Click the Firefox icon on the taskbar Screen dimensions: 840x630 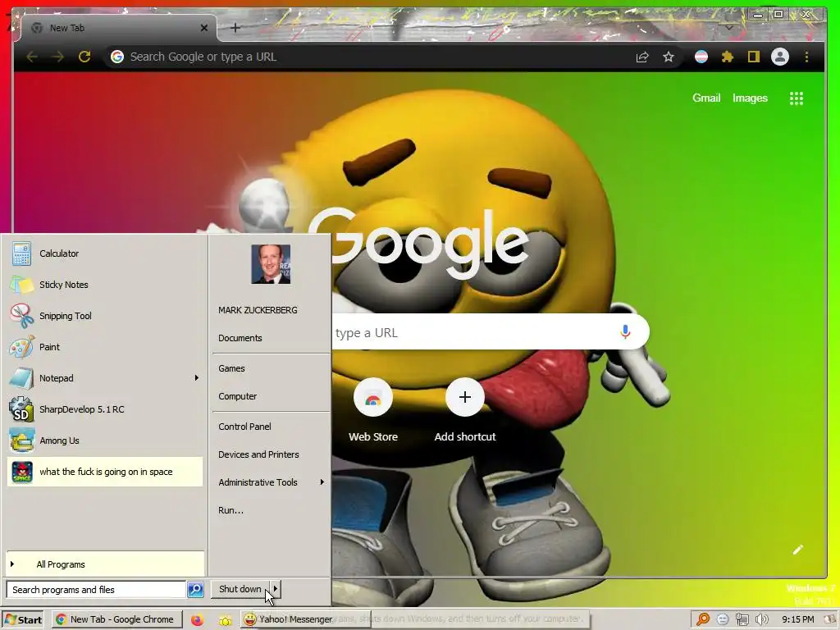(x=197, y=620)
